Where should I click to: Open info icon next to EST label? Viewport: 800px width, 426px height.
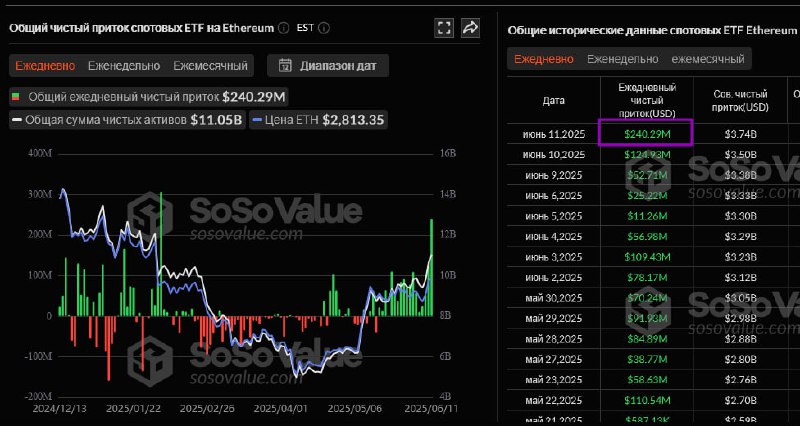click(x=324, y=28)
